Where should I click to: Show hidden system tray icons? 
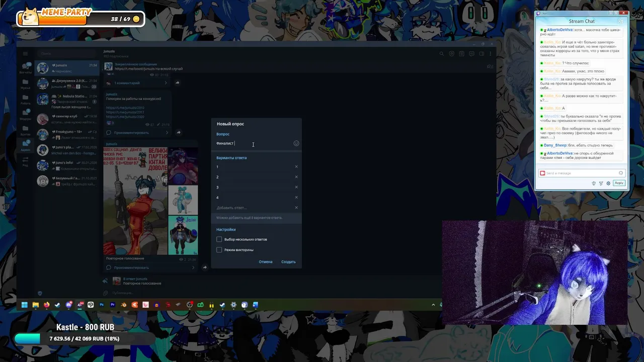[x=433, y=305]
